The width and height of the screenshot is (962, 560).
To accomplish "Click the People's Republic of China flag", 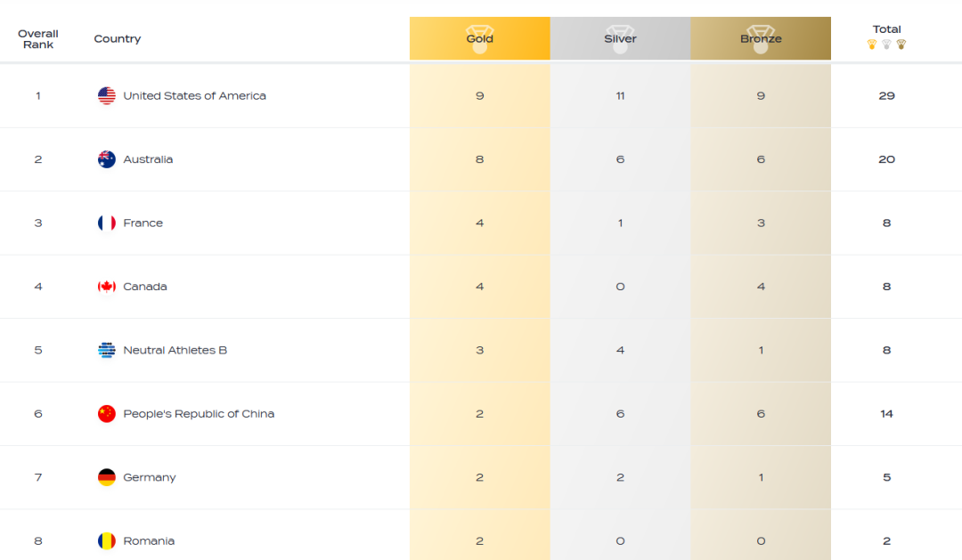I will (x=107, y=414).
